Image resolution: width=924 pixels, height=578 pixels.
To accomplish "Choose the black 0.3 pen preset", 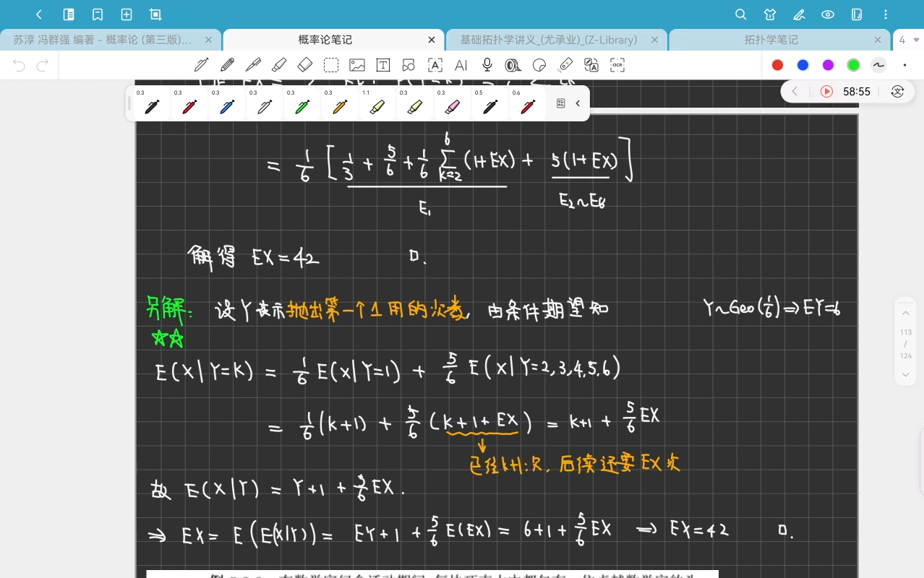I will click(x=152, y=103).
